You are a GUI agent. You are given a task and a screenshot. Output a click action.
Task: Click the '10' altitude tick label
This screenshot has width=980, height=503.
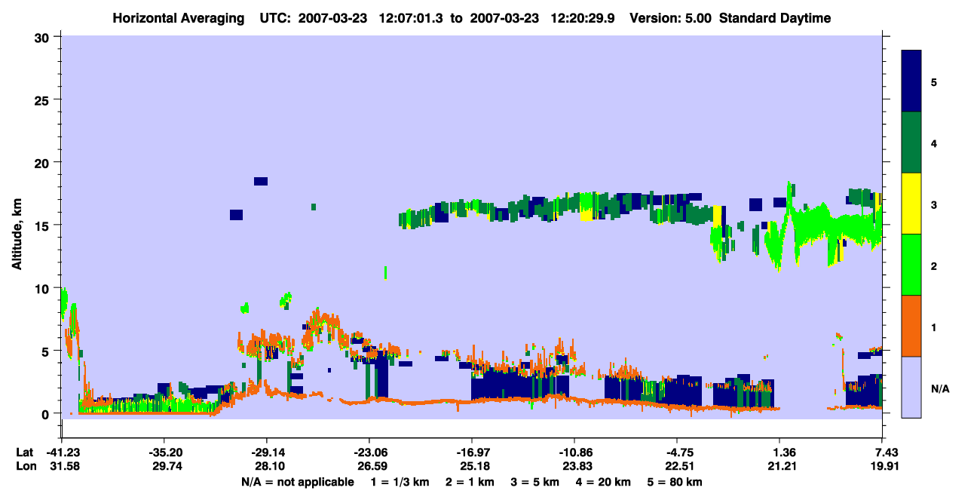[43, 288]
